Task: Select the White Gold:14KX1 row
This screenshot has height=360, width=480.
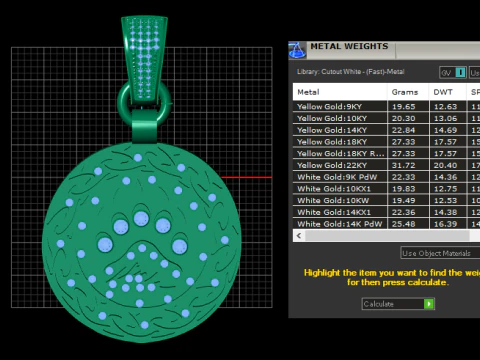Action: point(386,212)
